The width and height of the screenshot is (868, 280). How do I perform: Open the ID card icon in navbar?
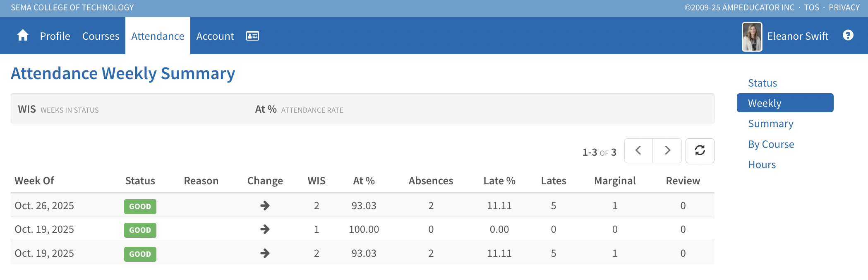click(252, 36)
